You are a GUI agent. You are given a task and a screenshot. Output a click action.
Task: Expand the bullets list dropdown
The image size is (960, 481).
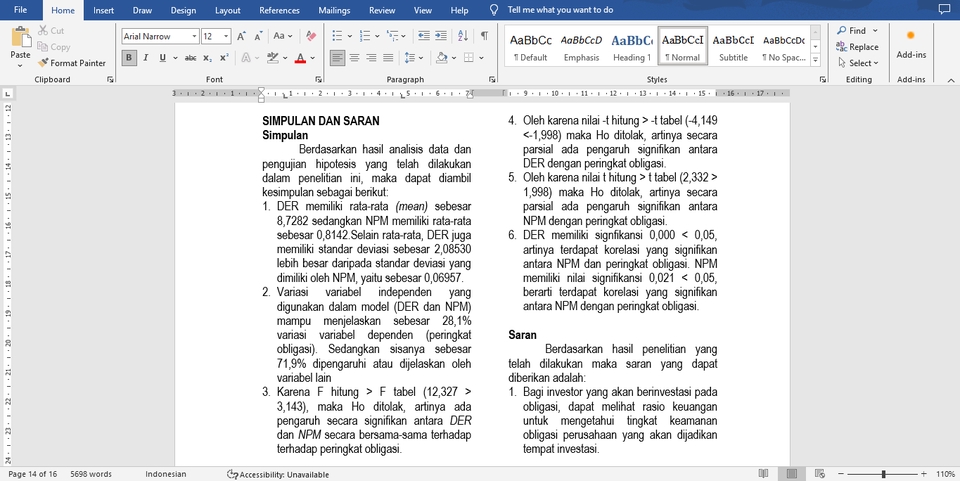pos(350,36)
